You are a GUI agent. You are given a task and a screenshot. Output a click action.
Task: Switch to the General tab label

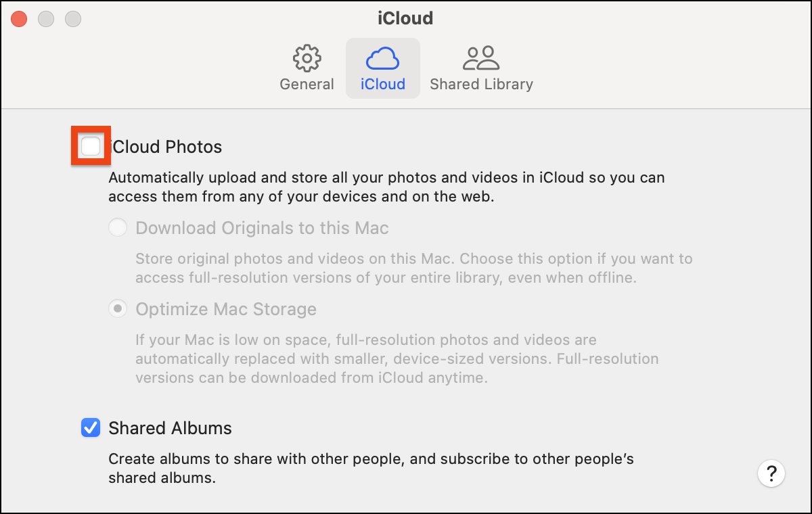[x=307, y=85]
